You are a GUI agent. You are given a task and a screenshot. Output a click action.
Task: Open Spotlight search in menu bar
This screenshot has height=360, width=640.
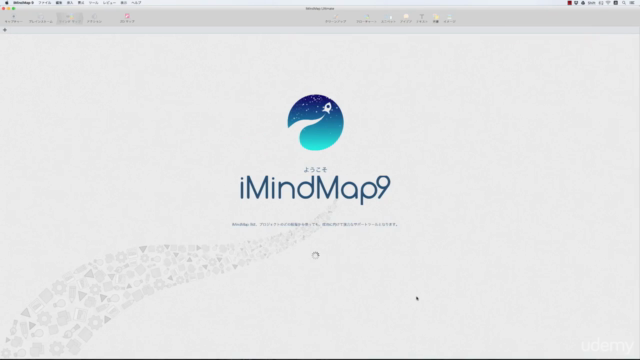click(x=624, y=2)
